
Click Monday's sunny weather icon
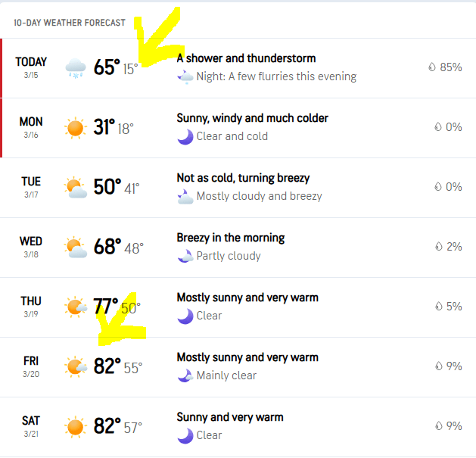click(76, 128)
